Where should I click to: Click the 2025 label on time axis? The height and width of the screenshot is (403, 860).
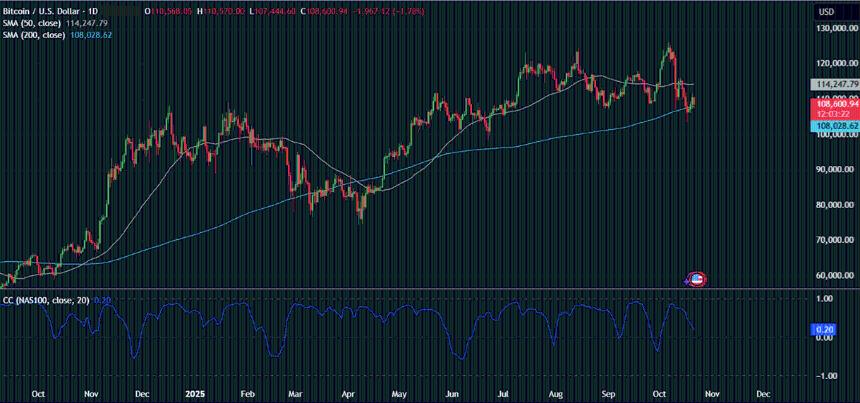pos(193,394)
